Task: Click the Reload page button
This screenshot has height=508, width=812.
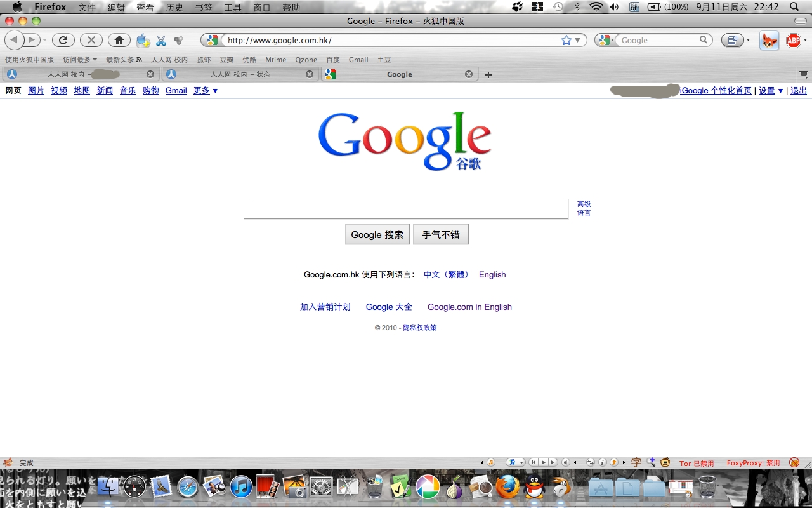Action: point(63,40)
